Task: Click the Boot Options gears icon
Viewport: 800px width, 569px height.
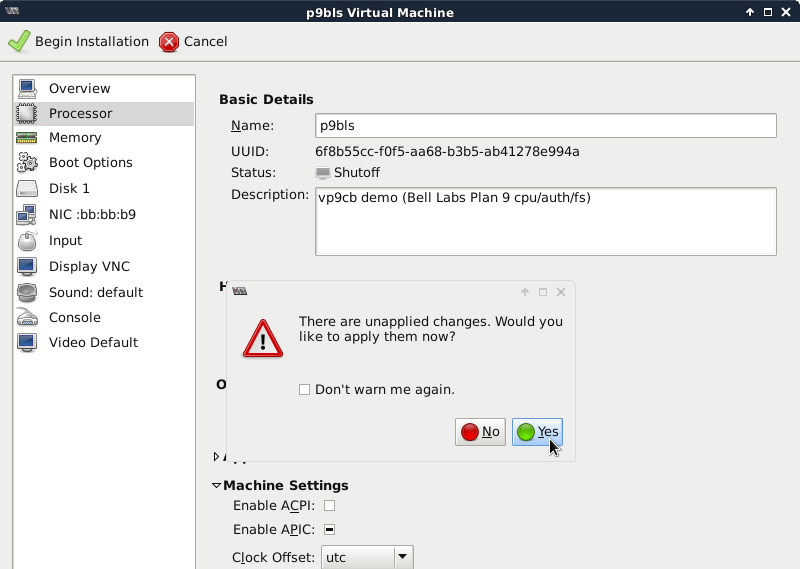Action: 27,163
